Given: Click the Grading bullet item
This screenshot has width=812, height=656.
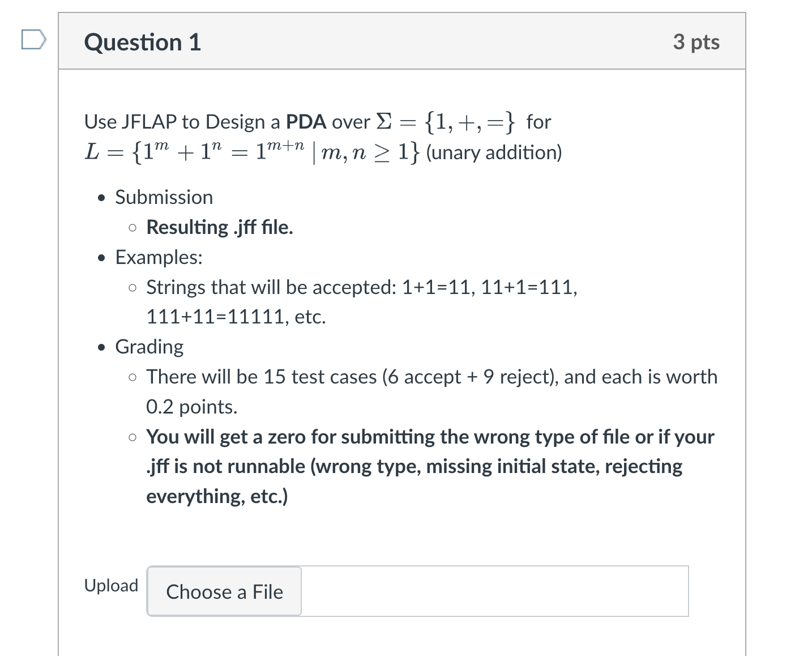Looking at the screenshot, I should tap(149, 346).
